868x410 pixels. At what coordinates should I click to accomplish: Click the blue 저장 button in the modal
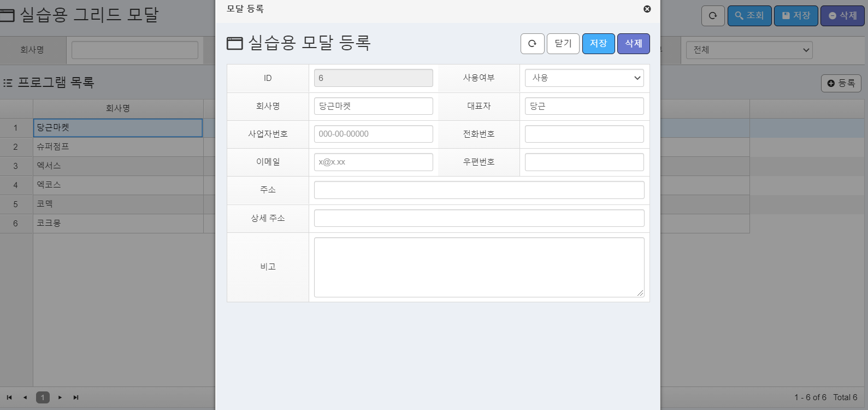(x=598, y=44)
